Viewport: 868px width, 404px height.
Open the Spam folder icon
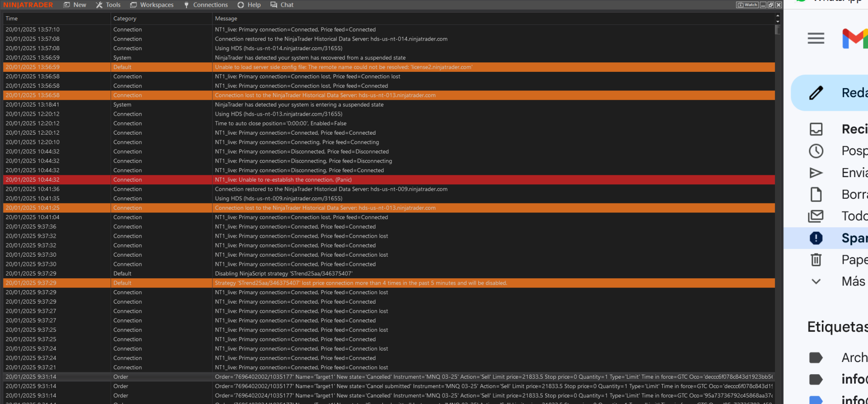(x=816, y=238)
